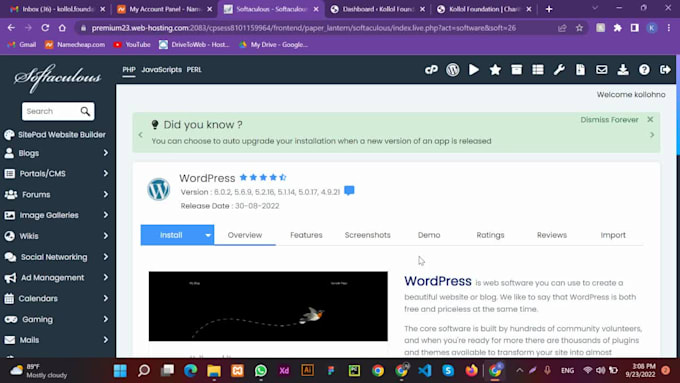Open Visual Studio Code from taskbar
This screenshot has height=383, width=680.
pyautogui.click(x=425, y=370)
